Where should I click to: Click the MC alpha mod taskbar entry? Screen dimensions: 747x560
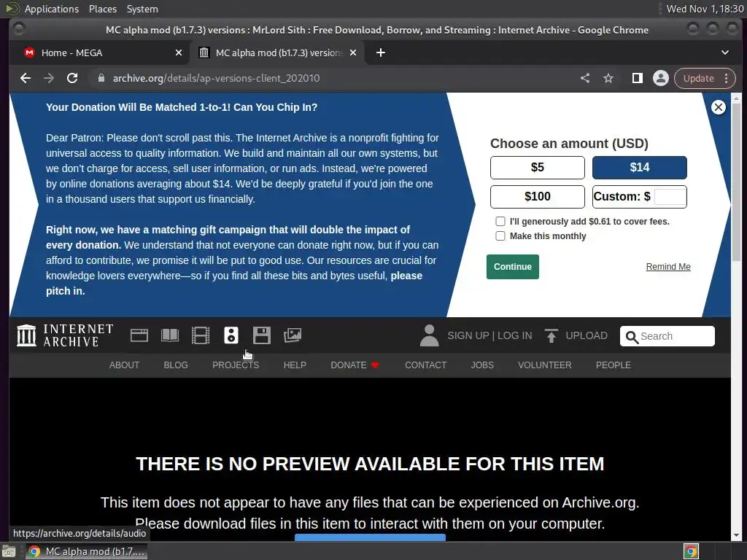(x=86, y=551)
